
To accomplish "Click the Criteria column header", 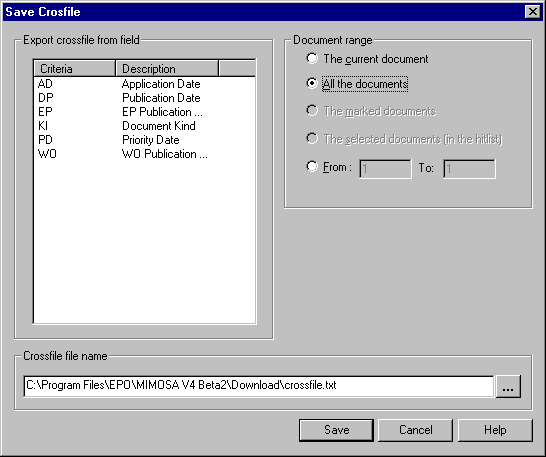I will click(x=75, y=68).
